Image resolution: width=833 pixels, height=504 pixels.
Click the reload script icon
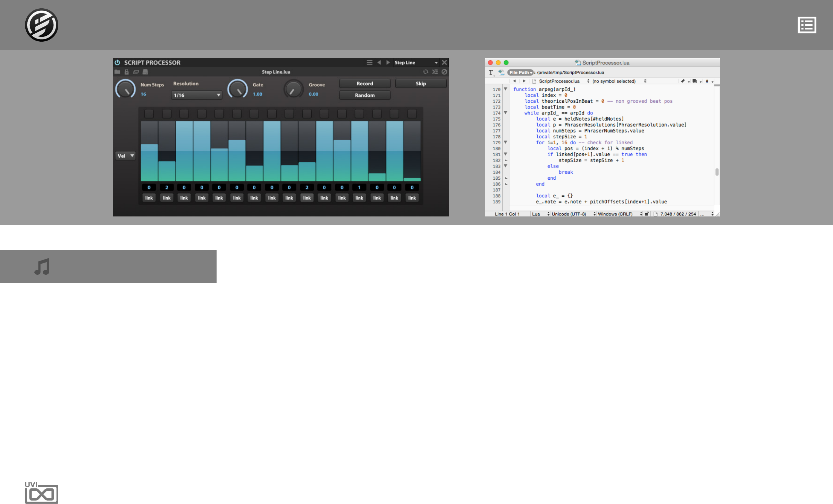(426, 72)
